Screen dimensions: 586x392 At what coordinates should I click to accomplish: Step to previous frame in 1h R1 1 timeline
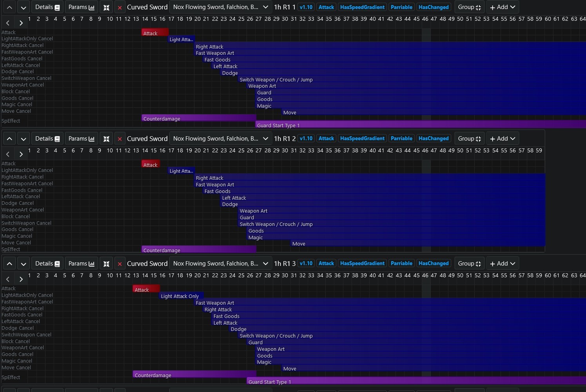click(x=8, y=23)
